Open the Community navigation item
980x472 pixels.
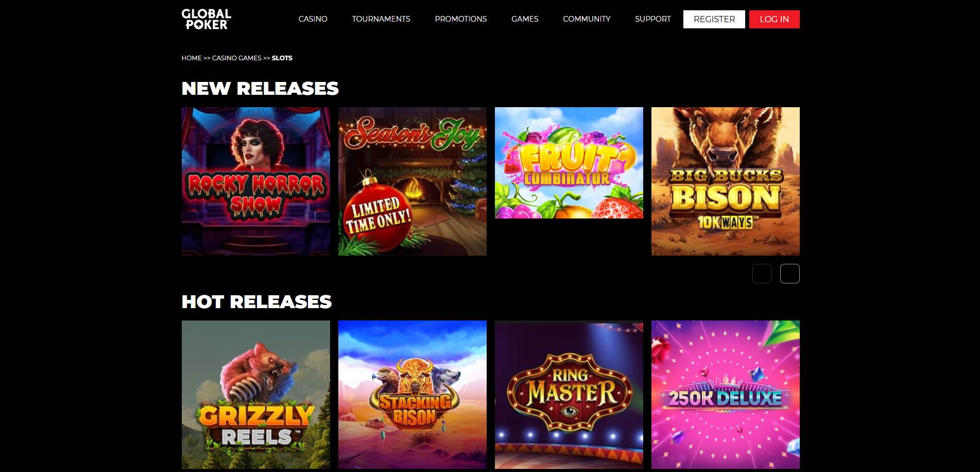[587, 19]
